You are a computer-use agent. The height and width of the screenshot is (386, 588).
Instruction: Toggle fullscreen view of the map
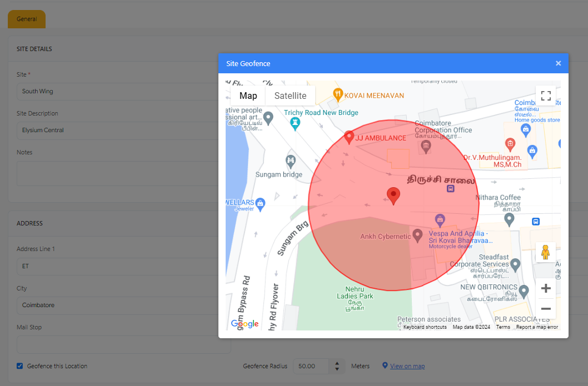click(545, 96)
